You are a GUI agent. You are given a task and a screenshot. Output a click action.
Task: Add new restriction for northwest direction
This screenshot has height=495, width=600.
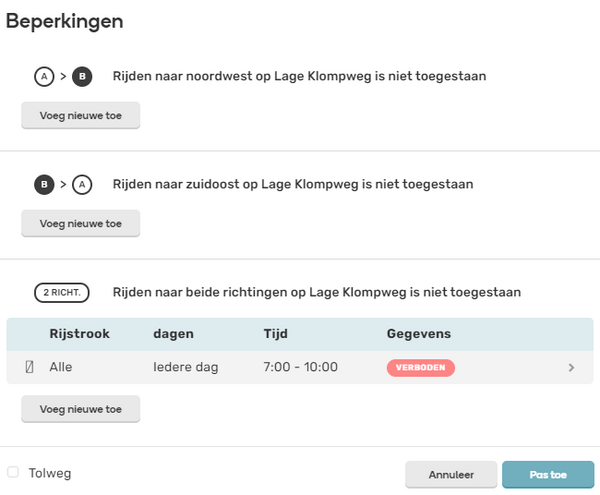click(x=81, y=116)
